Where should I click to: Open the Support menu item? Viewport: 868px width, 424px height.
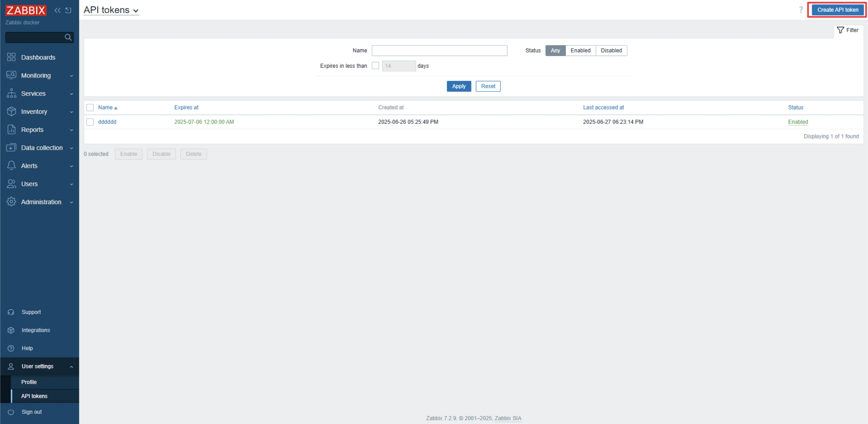(39, 312)
